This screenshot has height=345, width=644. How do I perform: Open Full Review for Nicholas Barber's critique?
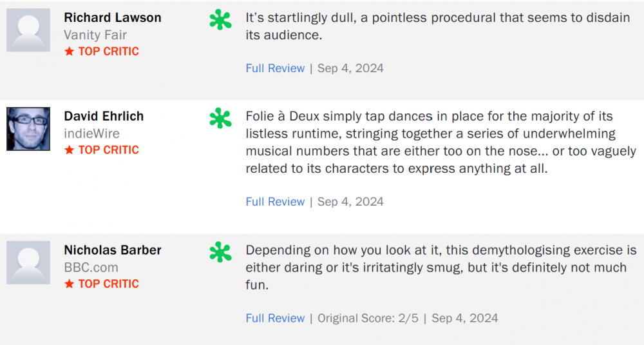(x=275, y=319)
